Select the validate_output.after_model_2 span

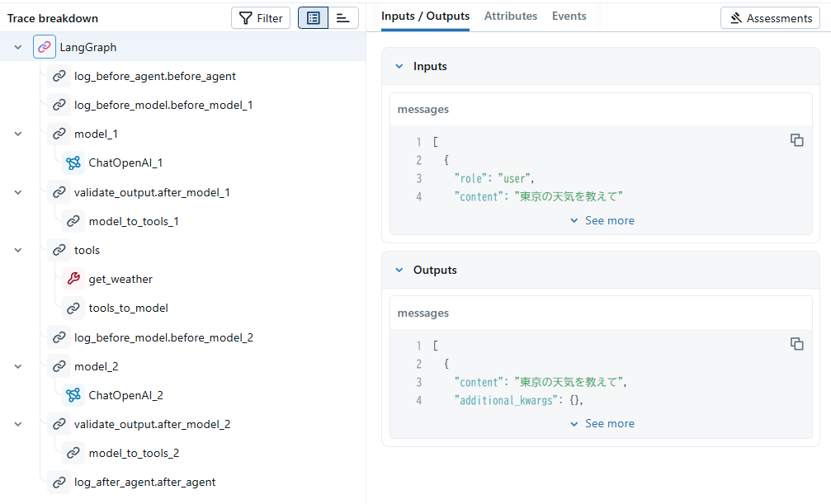click(x=152, y=424)
